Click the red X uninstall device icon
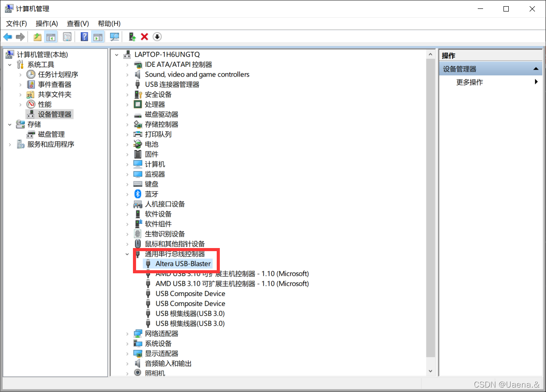This screenshot has width=546, height=392. [144, 37]
